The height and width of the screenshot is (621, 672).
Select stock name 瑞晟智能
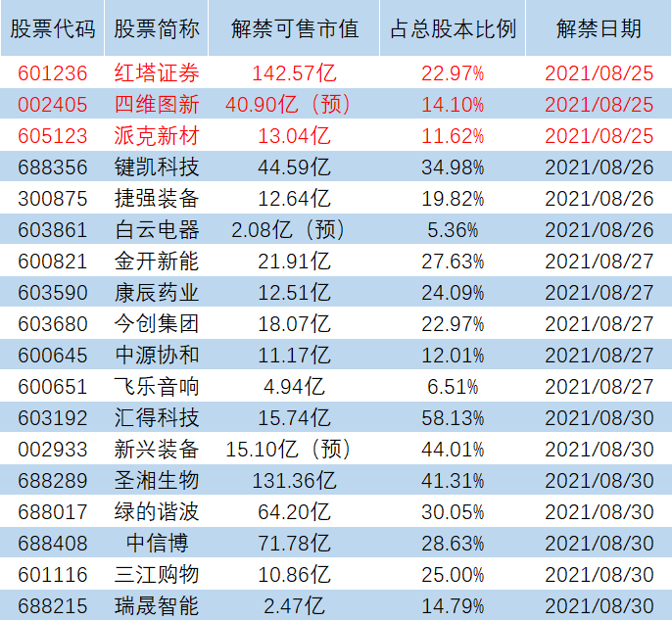coord(157,606)
